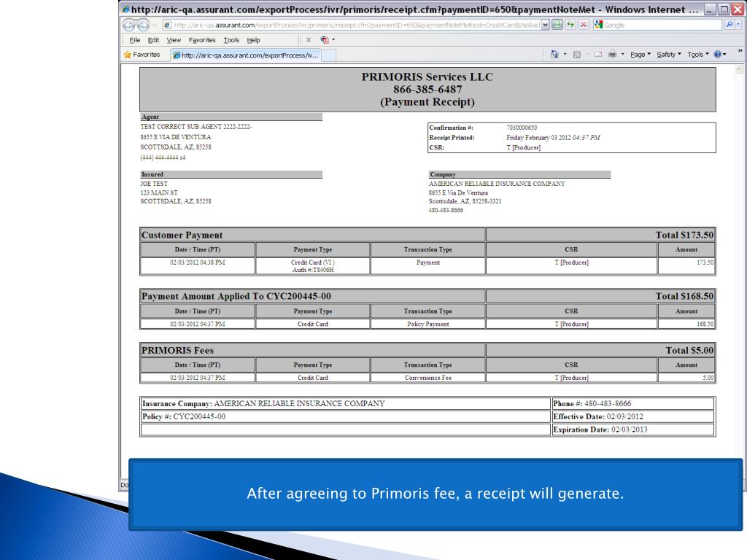
Task: Open the recent pages dropdown beside Forward
Action: click(155, 26)
